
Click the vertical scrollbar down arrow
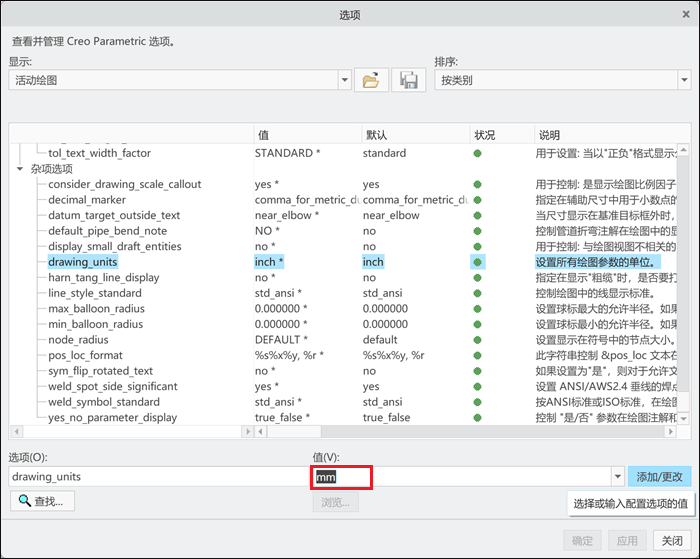[x=683, y=419]
